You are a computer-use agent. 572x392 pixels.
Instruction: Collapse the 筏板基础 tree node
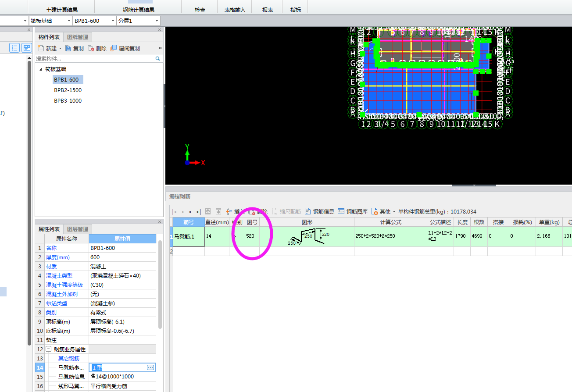[x=41, y=69]
